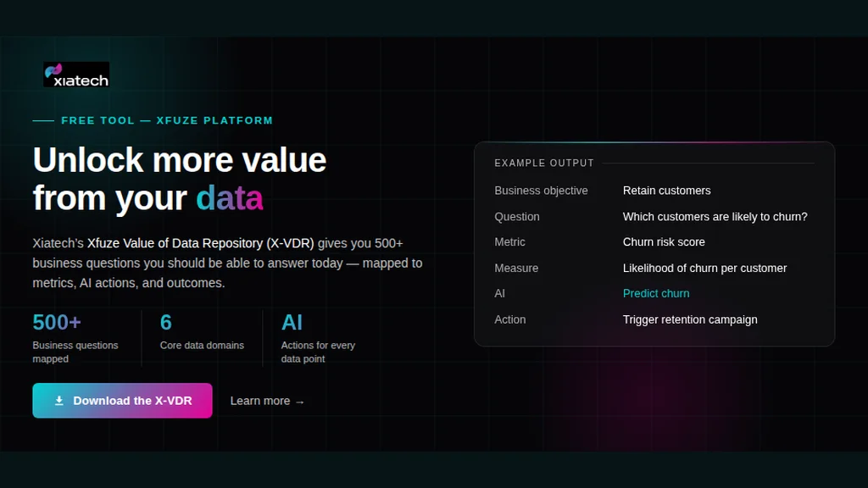Click the 'Predict churn' highlighted value
Screen dimensions: 868x488
point(656,294)
